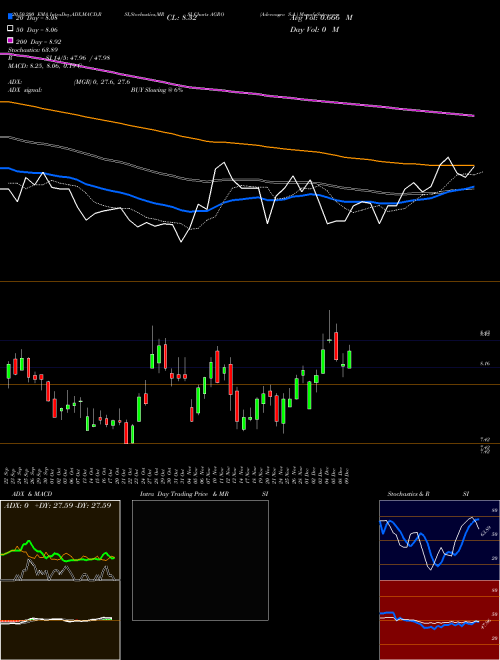This screenshot has width=500, height=660.
Task: Click the magenta 200 Day legend swatch
Action: coord(10,40)
